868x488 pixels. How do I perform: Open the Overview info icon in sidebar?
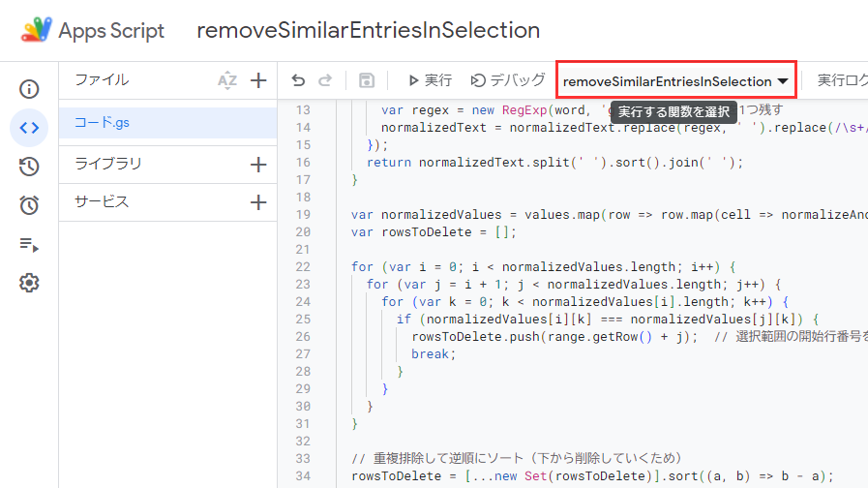[29, 90]
